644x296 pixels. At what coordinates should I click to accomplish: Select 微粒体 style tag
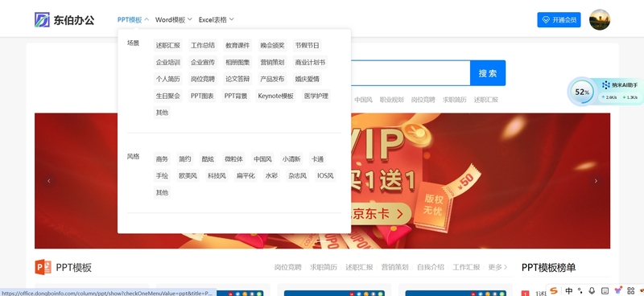233,159
